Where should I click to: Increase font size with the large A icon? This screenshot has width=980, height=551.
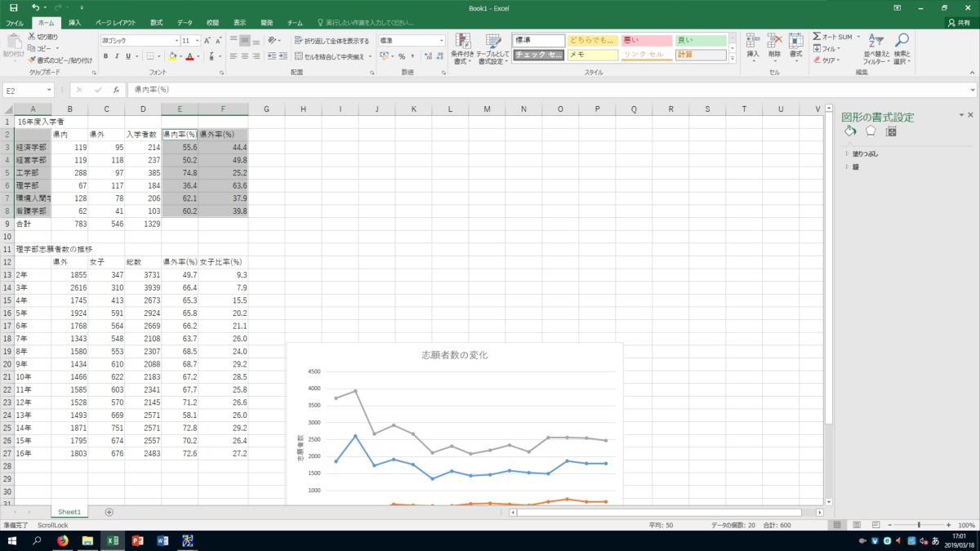pos(207,40)
